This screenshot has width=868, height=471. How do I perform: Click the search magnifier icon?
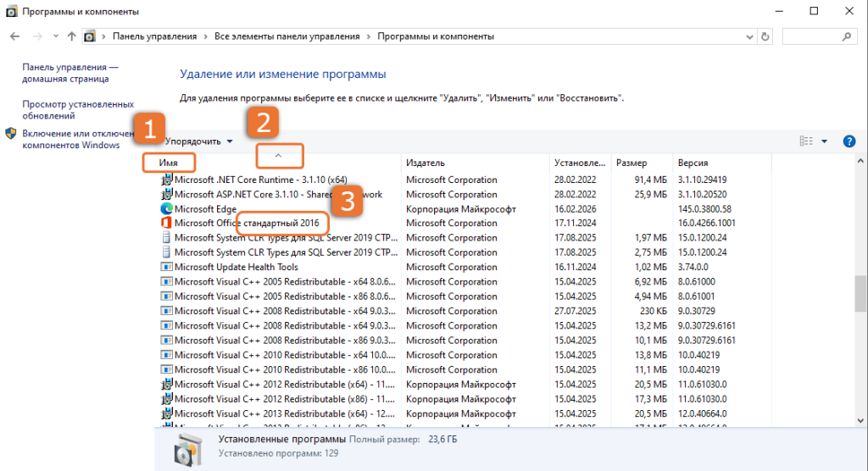click(x=847, y=37)
